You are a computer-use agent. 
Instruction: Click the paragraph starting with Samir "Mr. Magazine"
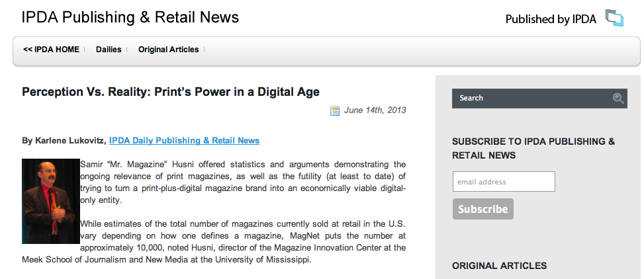pos(242,182)
